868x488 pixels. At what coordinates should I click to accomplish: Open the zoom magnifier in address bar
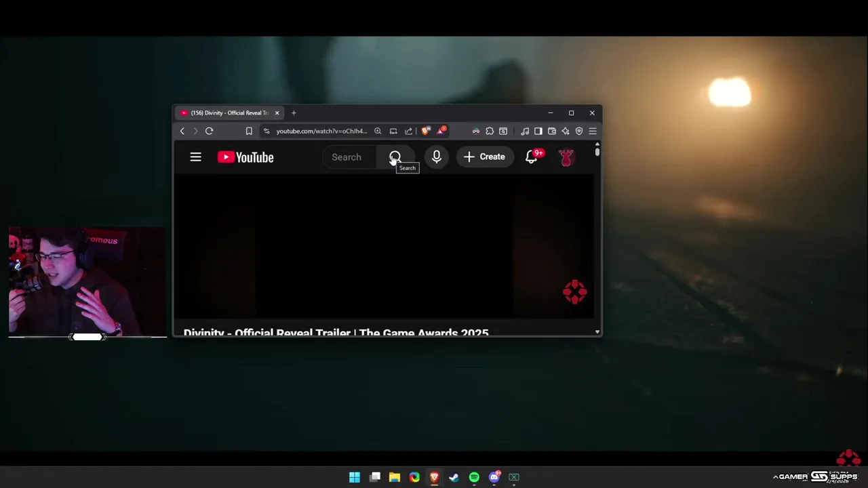pos(378,131)
